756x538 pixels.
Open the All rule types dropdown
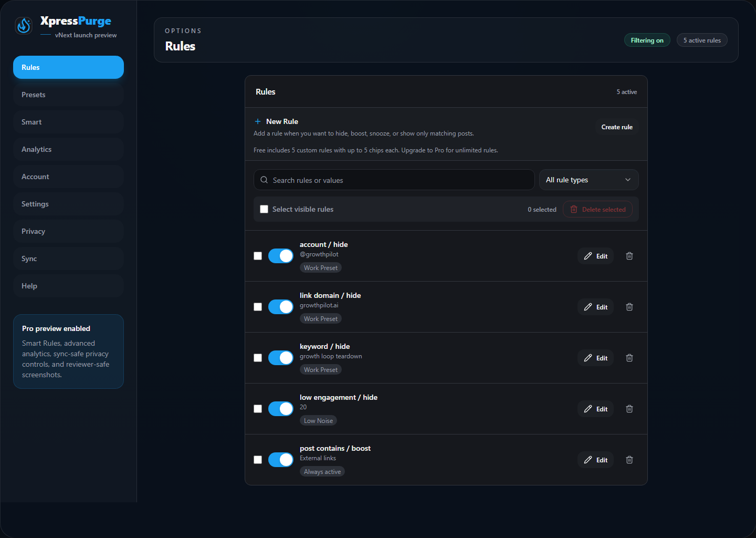click(x=589, y=180)
